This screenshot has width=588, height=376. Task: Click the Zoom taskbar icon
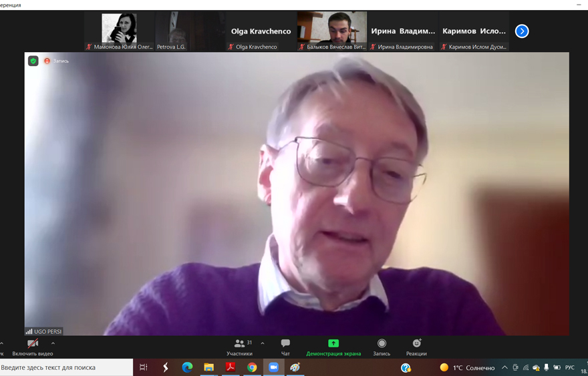(x=274, y=367)
